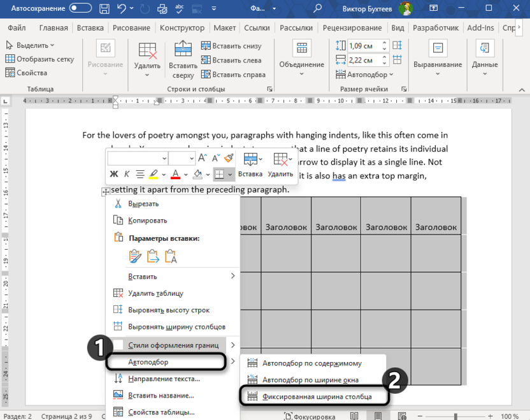
Task: Click the text alignment icon in mini toolbar
Action: point(140,174)
